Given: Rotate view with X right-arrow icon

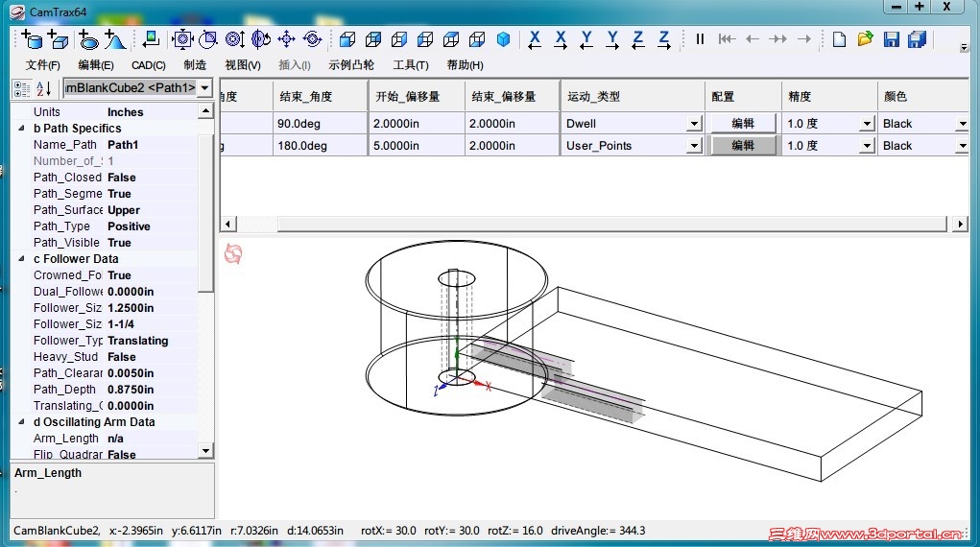Looking at the screenshot, I should (x=561, y=39).
